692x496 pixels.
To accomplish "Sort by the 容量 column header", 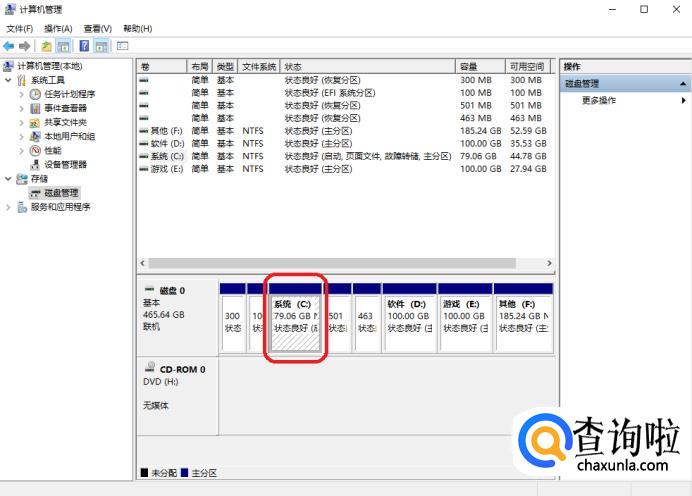I will point(480,67).
